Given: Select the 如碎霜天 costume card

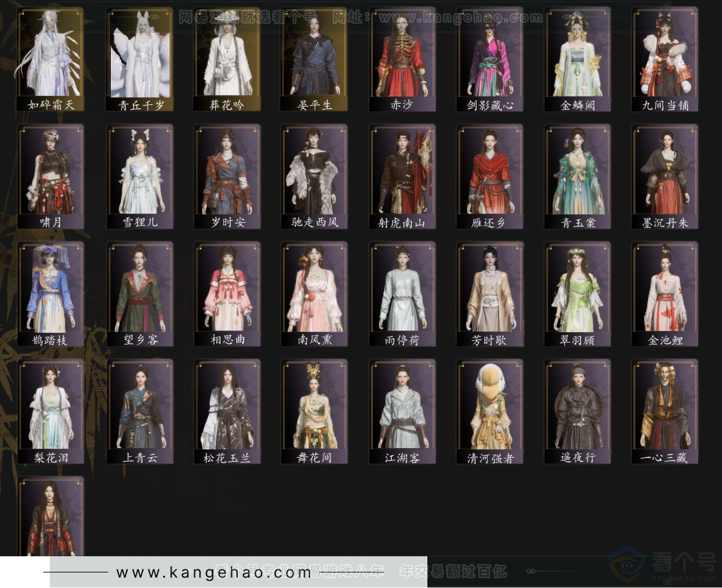Looking at the screenshot, I should tap(51, 59).
